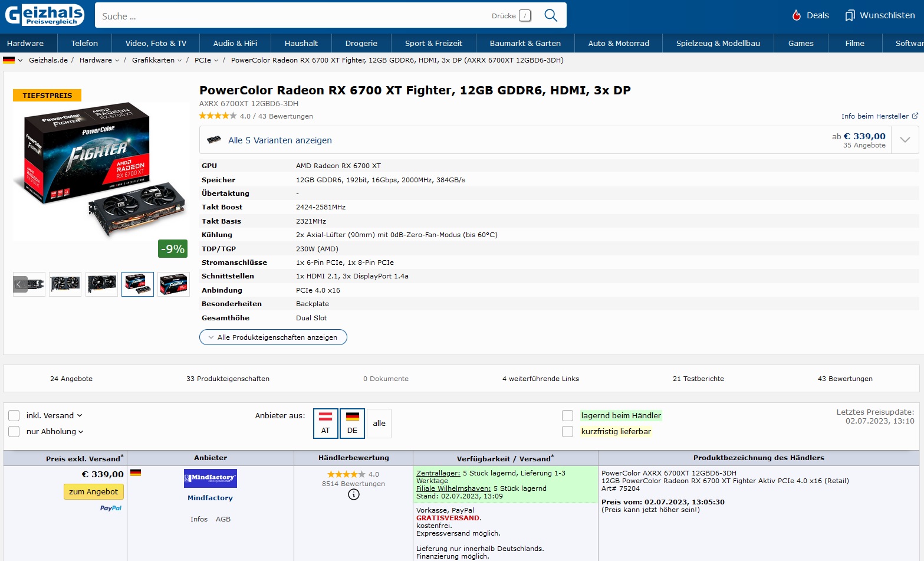Open 4 weiterführende Links tab
Image resolution: width=924 pixels, height=561 pixels.
[x=541, y=379]
